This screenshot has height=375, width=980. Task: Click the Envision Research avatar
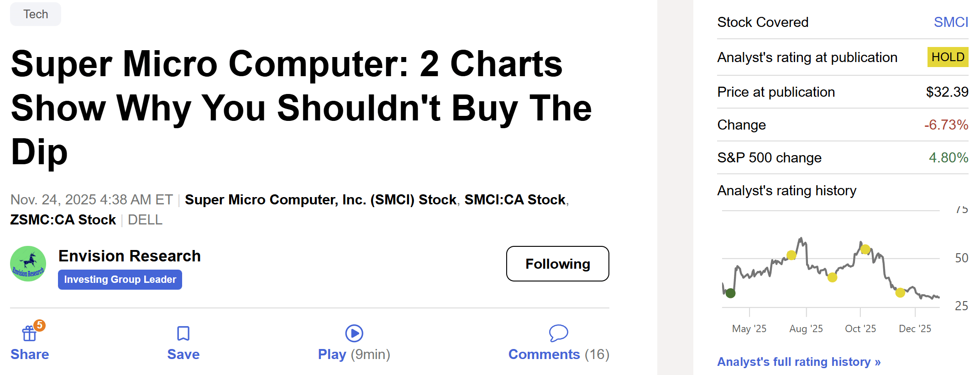click(28, 264)
